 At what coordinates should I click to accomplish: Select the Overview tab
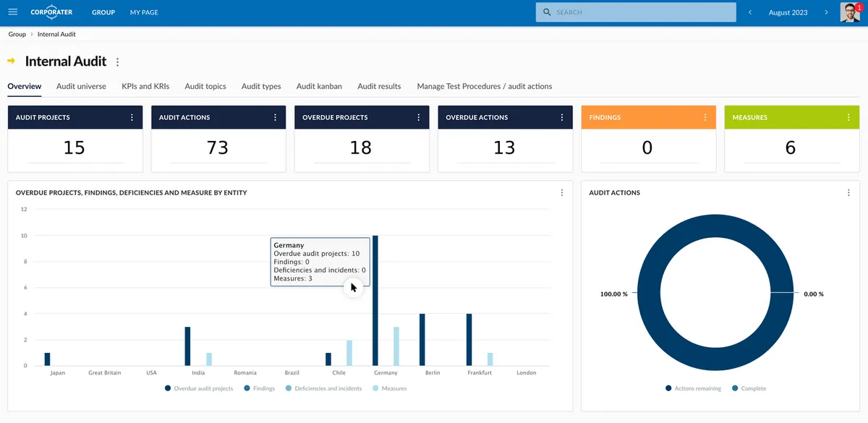[x=25, y=86]
